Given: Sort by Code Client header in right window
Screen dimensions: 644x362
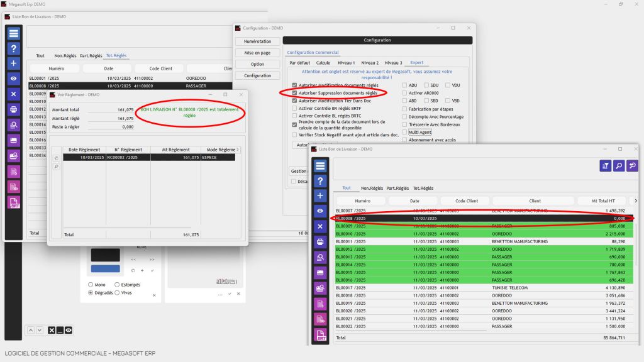Looking at the screenshot, I should pos(467,200).
